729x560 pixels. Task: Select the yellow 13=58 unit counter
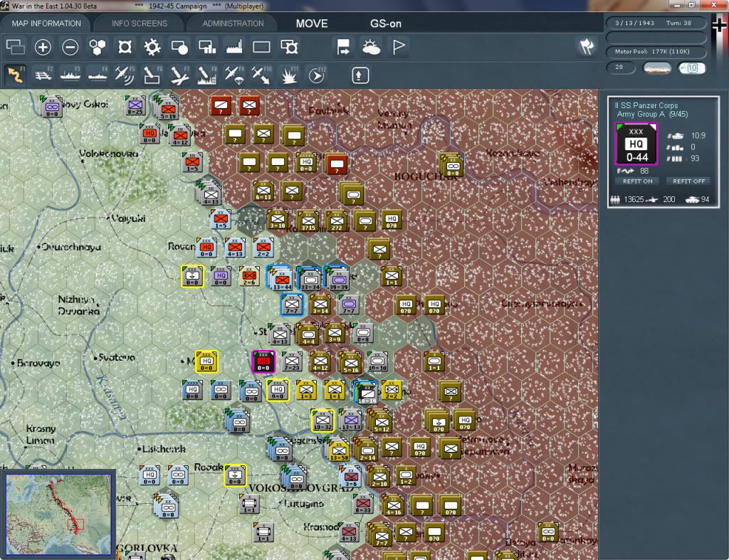pyautogui.click(x=339, y=450)
